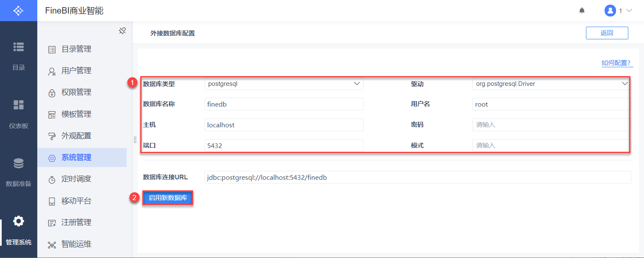Click the user avatar icon
The width and height of the screenshot is (644, 258).
click(x=610, y=11)
